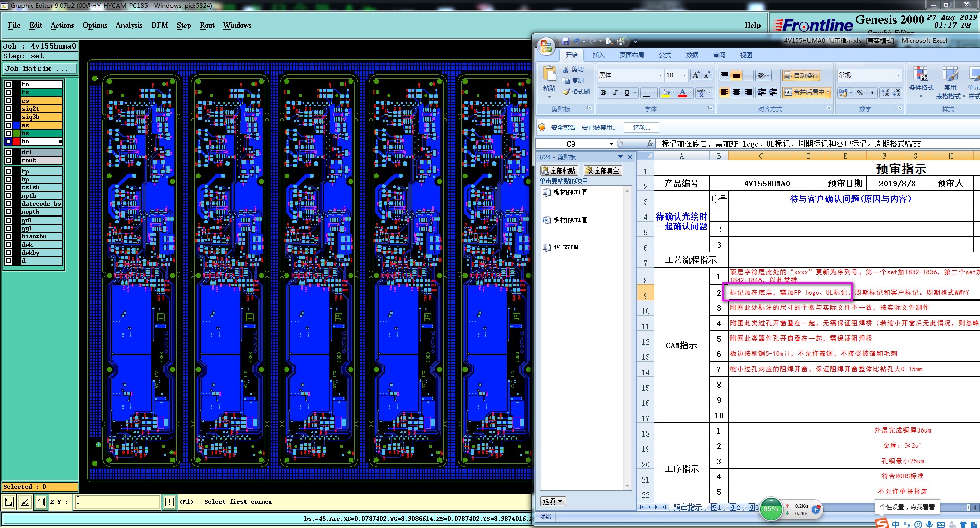The width and height of the screenshot is (980, 528).
Task: Open the Name Box dropdown for C9
Action: 611,144
